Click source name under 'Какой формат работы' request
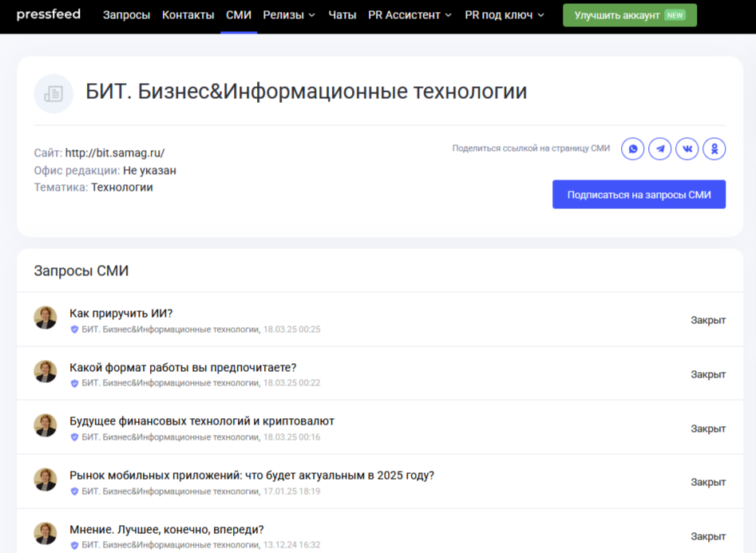 tap(171, 383)
